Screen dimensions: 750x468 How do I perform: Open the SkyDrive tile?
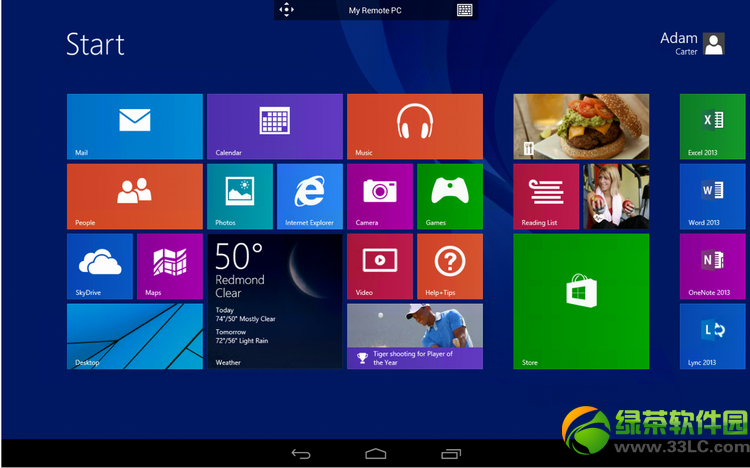(100, 267)
